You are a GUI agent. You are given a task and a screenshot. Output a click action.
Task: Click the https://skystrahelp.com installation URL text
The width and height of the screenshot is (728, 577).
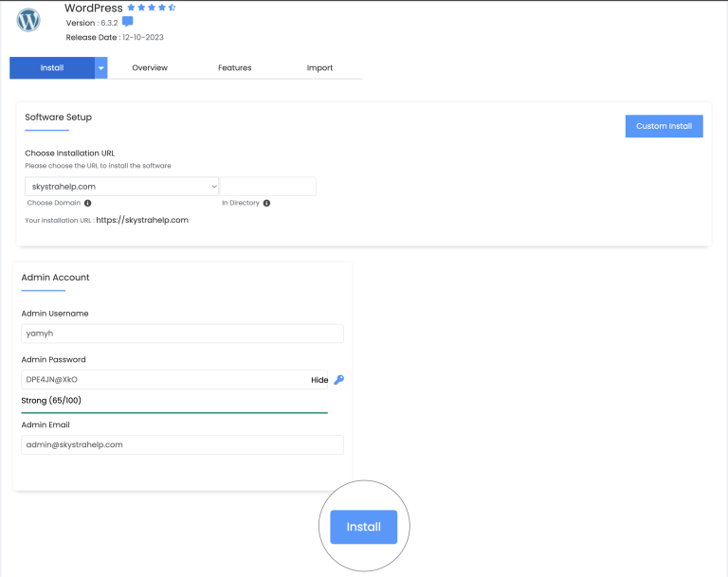(x=142, y=220)
